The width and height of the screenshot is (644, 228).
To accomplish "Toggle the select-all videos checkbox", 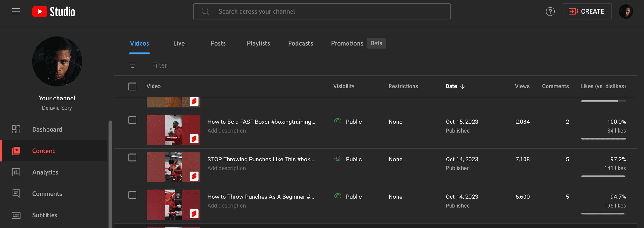I will coord(132,86).
